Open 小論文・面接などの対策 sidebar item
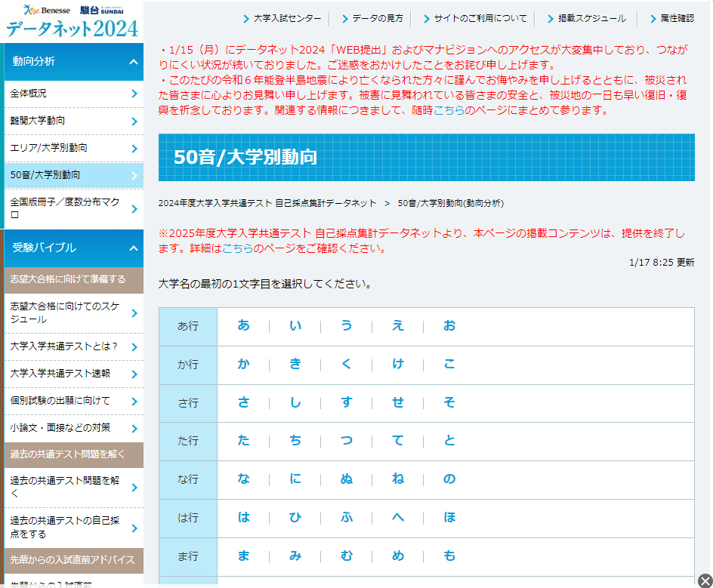 coord(74,428)
